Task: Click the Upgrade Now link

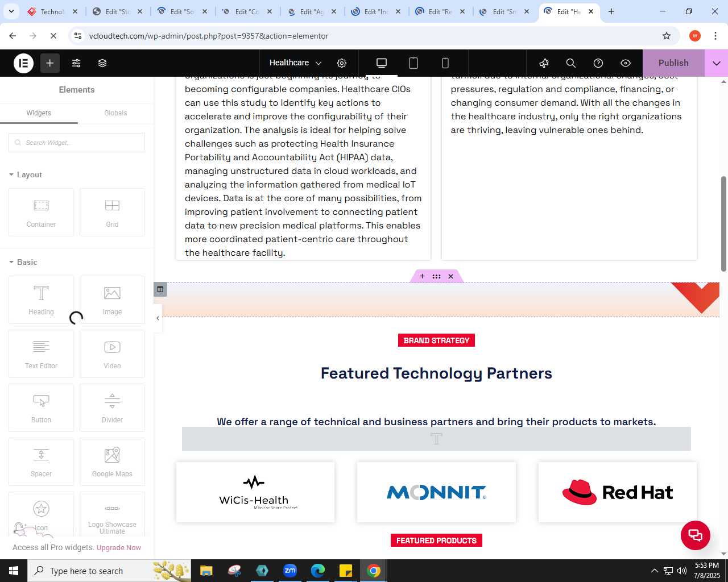Action: pyautogui.click(x=119, y=548)
